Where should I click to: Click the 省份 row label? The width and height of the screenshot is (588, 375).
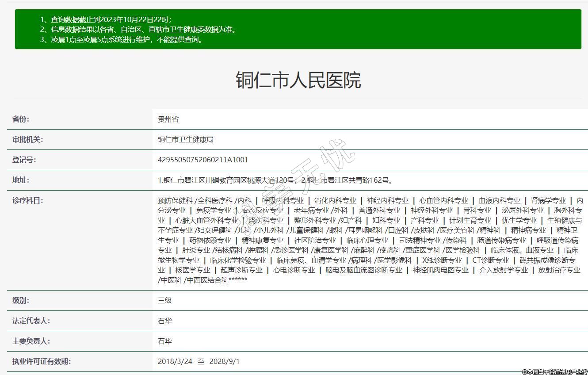click(21, 119)
